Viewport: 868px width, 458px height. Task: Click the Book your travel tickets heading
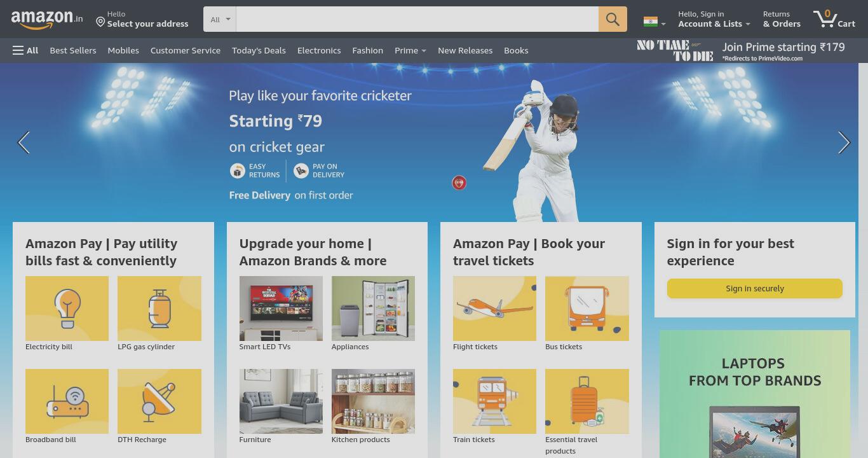529,252
